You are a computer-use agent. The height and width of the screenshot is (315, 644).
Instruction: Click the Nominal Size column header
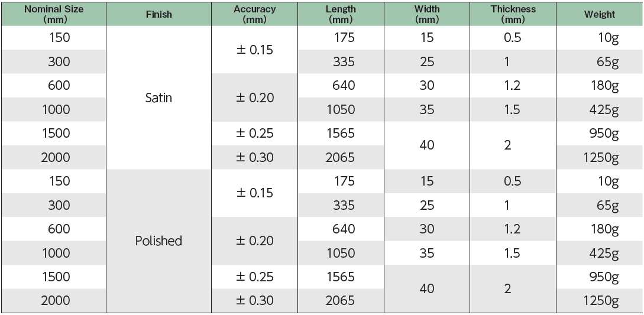54,14
